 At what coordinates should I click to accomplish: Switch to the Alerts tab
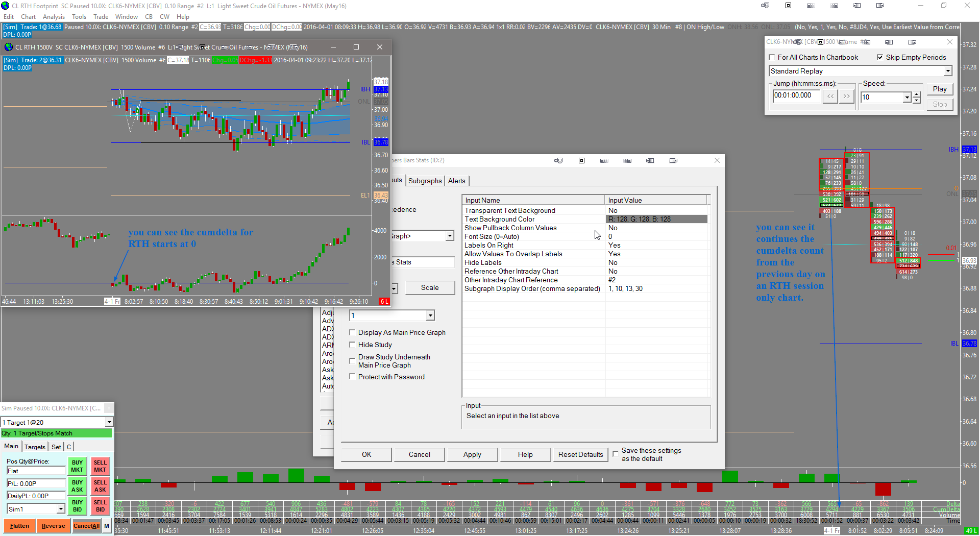[x=457, y=181]
